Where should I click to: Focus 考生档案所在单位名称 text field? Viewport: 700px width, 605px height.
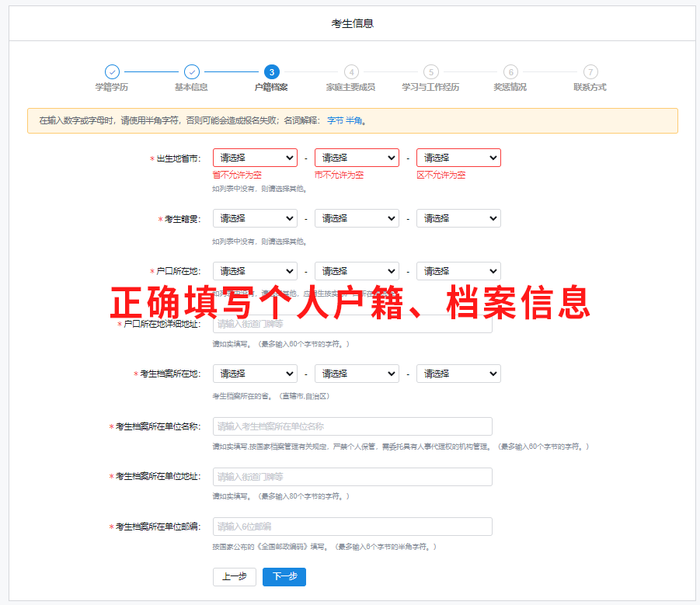pyautogui.click(x=352, y=426)
